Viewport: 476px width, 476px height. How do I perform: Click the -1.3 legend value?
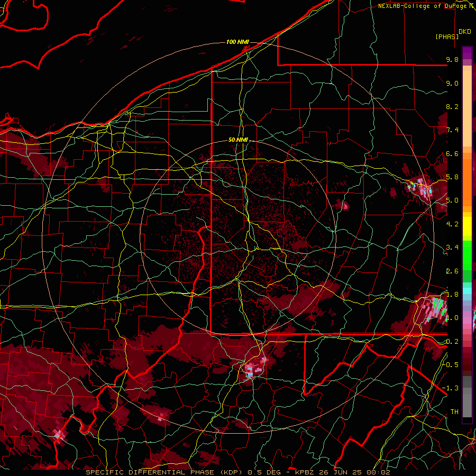[x=451, y=388]
